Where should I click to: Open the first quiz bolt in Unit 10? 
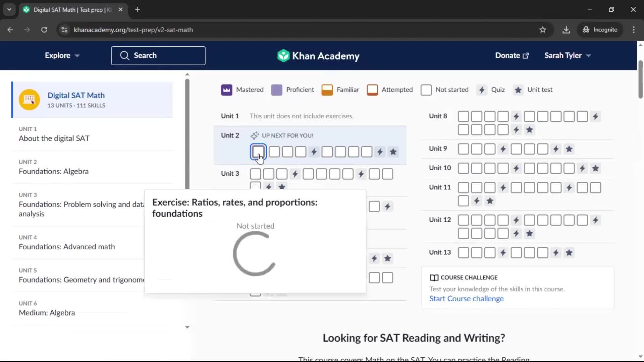(x=516, y=168)
